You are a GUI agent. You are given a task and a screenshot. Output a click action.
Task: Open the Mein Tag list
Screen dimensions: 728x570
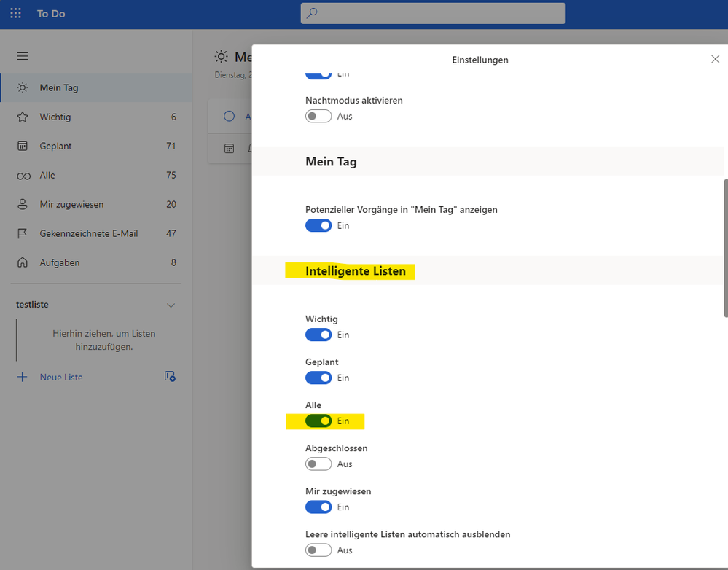[97, 87]
